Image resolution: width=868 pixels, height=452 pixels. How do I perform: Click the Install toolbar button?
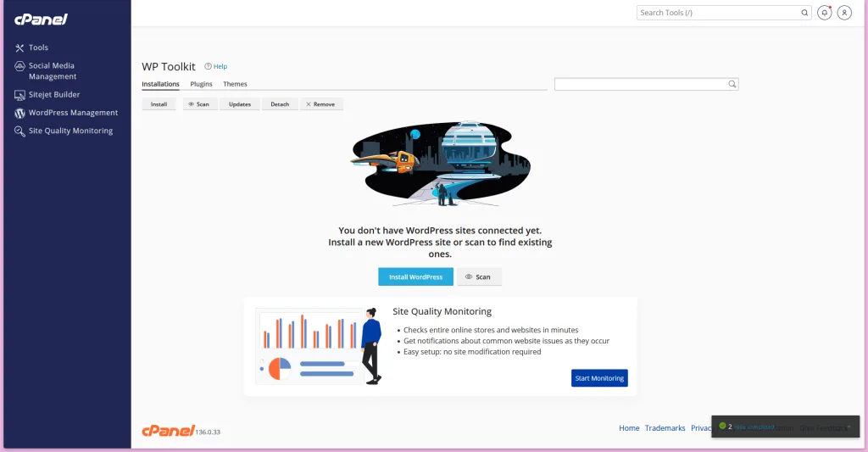coord(159,104)
